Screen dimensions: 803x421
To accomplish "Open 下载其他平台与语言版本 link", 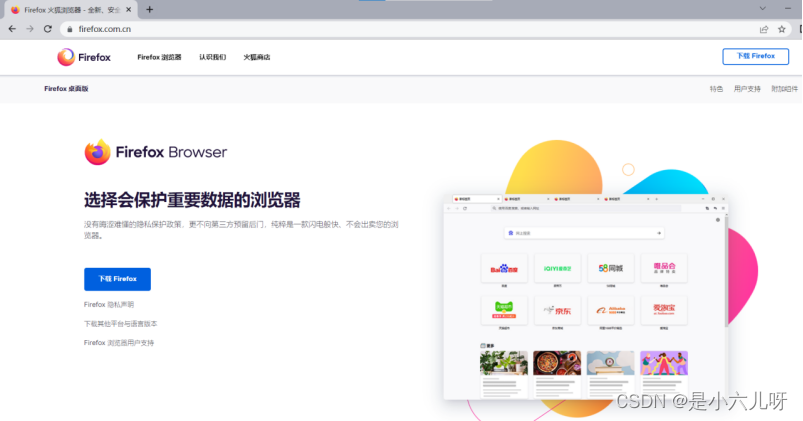I will click(x=120, y=324).
